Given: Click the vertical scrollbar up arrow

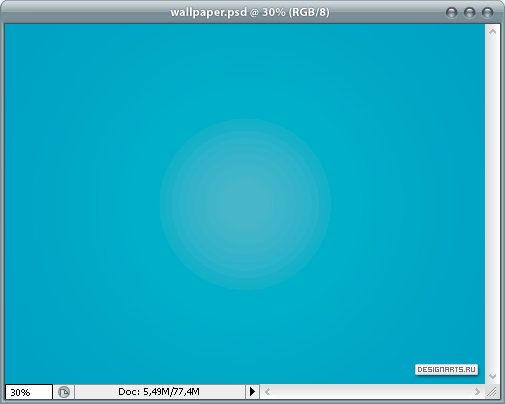Looking at the screenshot, I should tap(493, 32).
